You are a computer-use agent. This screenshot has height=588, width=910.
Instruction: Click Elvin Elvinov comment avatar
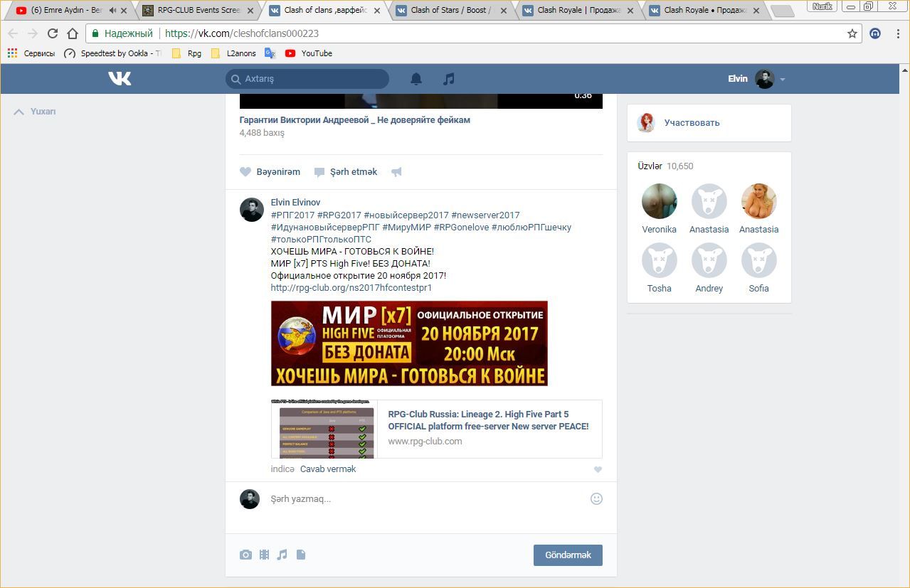coord(251,210)
